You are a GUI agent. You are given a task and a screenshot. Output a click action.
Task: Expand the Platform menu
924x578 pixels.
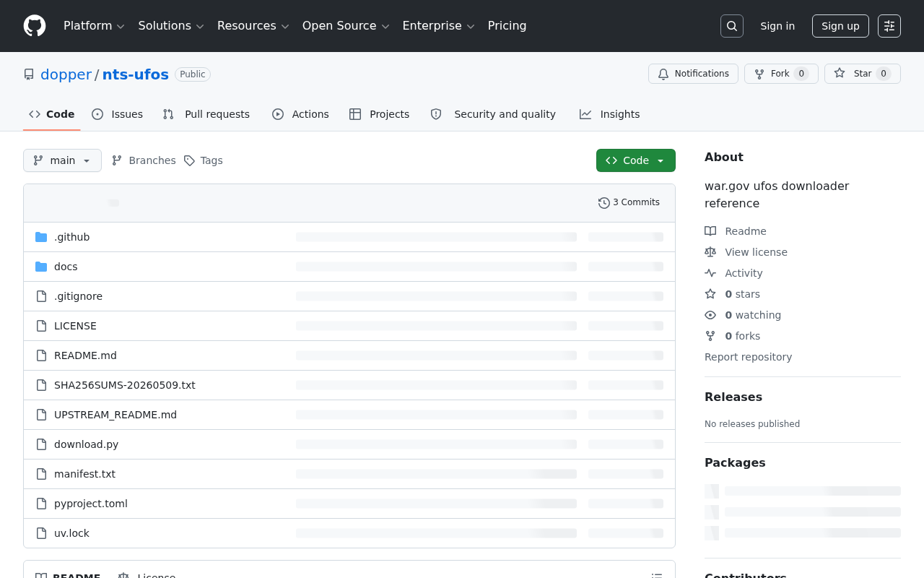[x=94, y=26]
